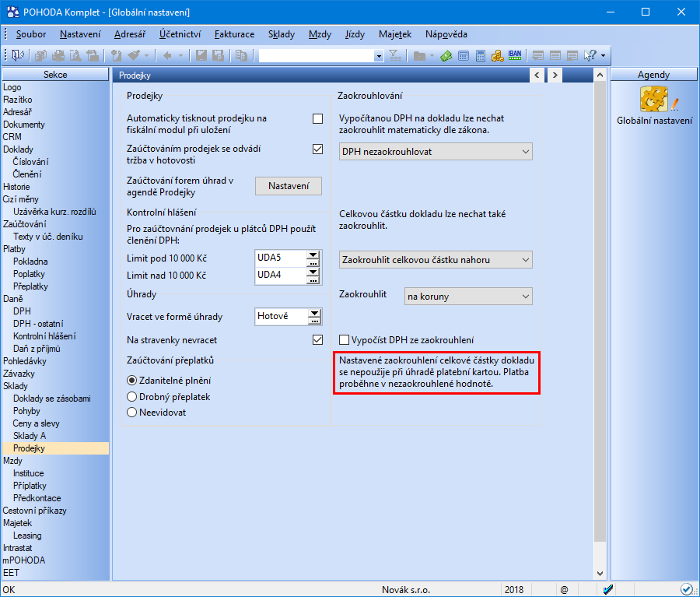Open the Účetnictví menu
Viewport: 700px width, 597px height.
click(180, 34)
